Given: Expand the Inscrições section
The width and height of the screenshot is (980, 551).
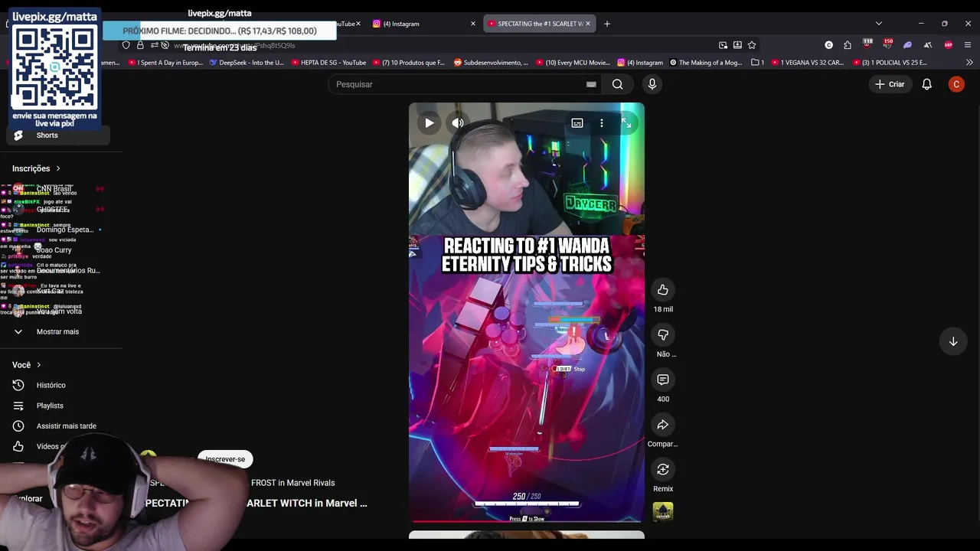Looking at the screenshot, I should pos(36,168).
